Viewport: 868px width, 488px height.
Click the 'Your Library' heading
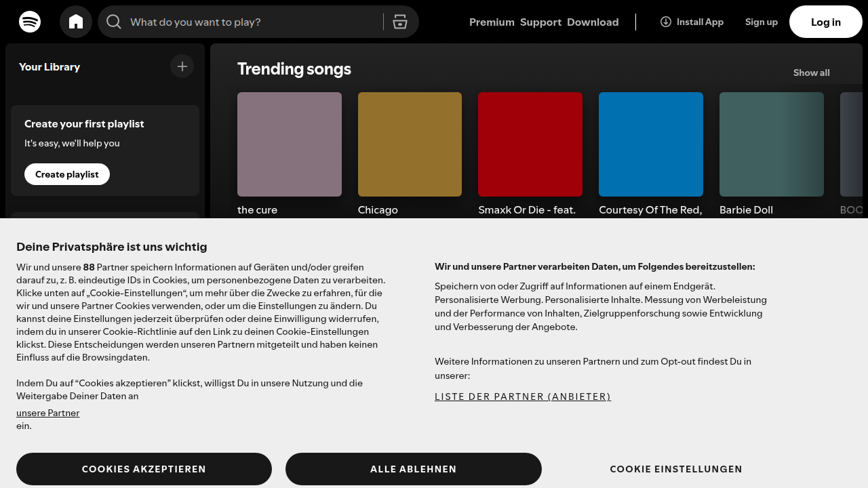50,66
